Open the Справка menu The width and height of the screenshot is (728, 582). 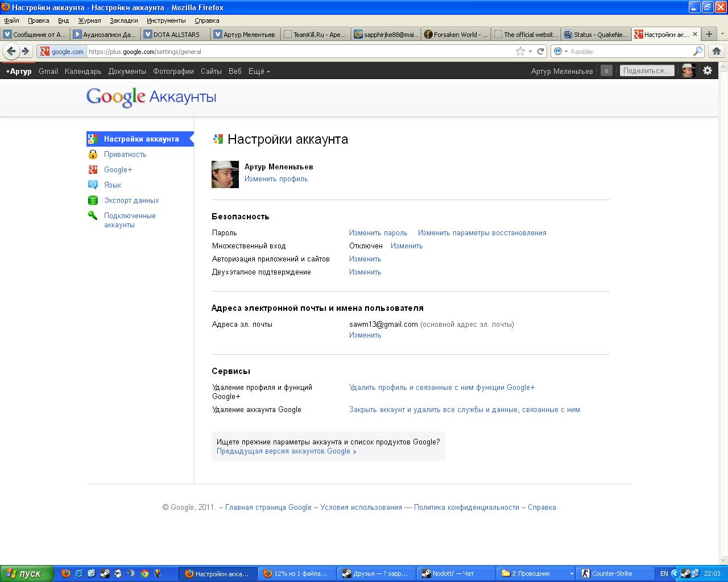point(206,20)
